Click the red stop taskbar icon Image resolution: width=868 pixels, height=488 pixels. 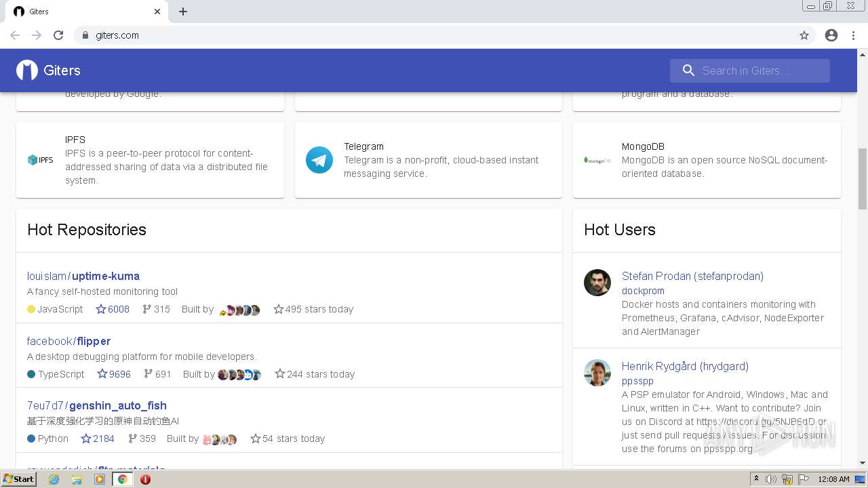tap(145, 479)
